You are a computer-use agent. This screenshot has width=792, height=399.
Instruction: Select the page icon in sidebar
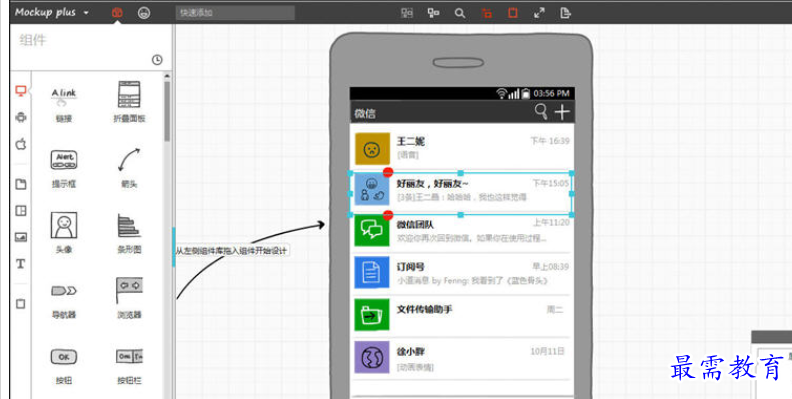tap(21, 184)
